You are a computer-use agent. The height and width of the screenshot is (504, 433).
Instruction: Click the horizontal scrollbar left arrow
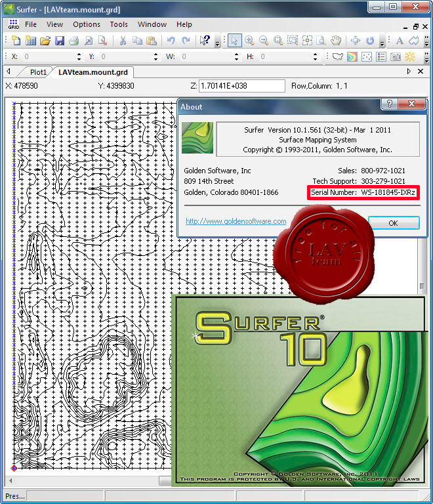click(x=11, y=480)
